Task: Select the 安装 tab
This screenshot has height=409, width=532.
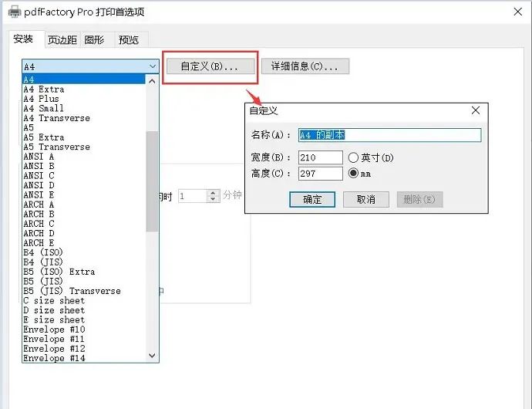Action: [23, 39]
